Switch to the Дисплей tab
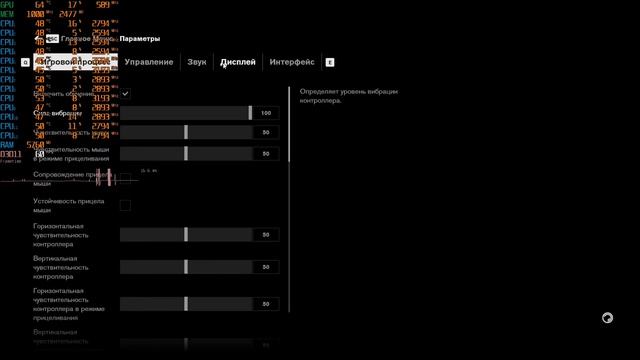 pyautogui.click(x=238, y=62)
